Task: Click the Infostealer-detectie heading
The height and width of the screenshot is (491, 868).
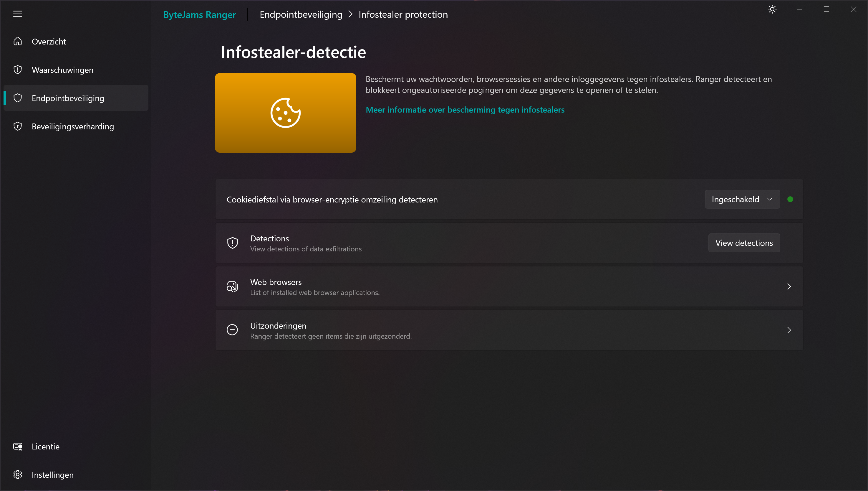Action: [293, 52]
